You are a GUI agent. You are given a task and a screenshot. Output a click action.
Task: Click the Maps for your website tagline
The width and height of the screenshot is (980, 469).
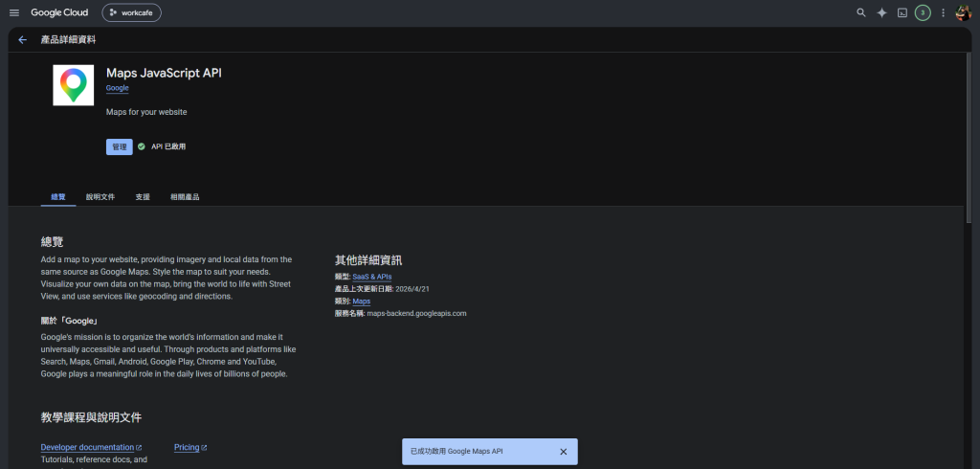pos(146,112)
